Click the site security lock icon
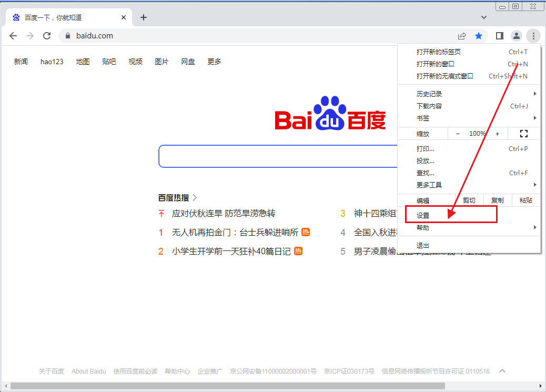The height and width of the screenshot is (392, 546). coord(67,36)
